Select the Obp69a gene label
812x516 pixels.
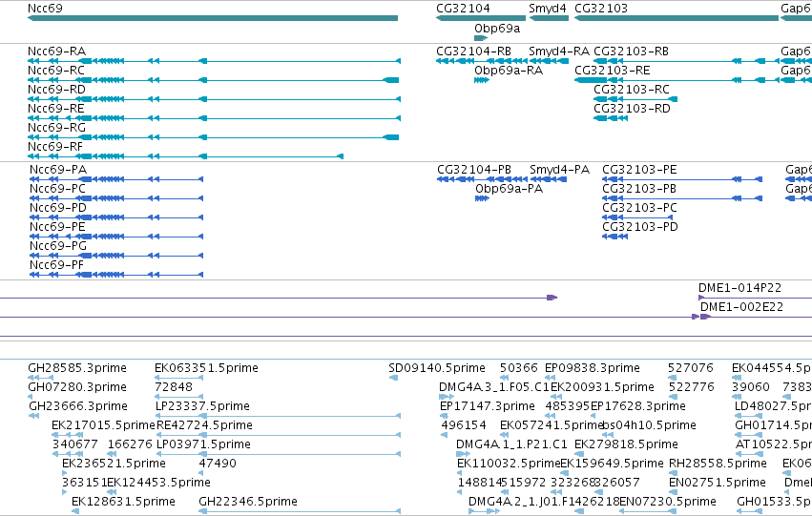(x=497, y=29)
